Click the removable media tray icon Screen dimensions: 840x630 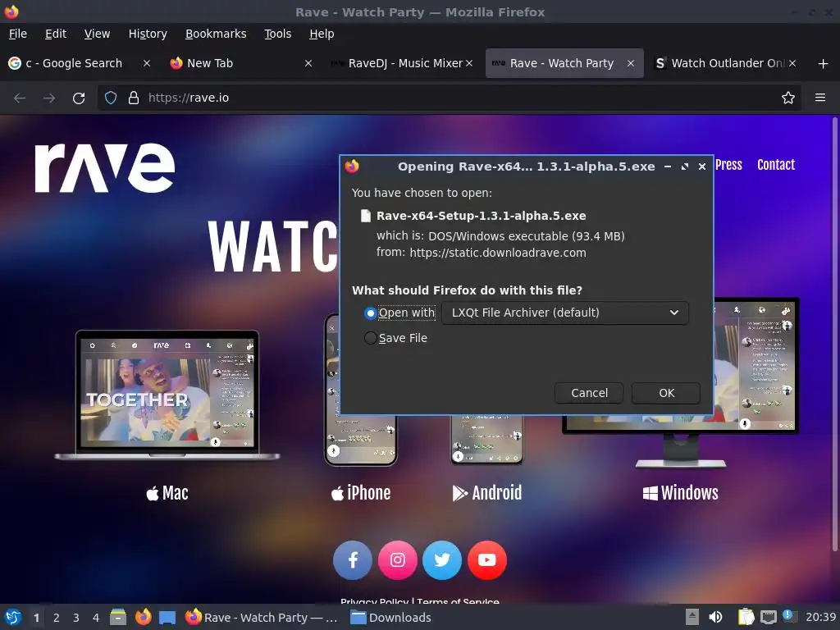click(692, 617)
